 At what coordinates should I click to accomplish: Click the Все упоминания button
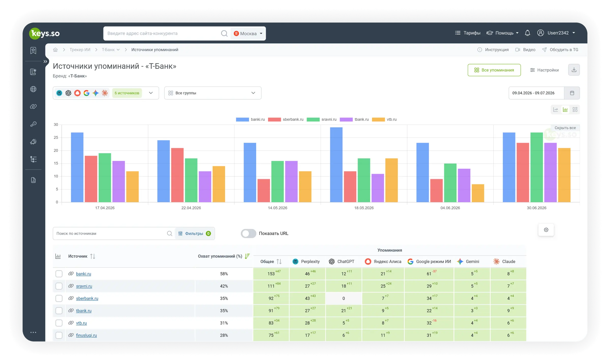pos(494,70)
